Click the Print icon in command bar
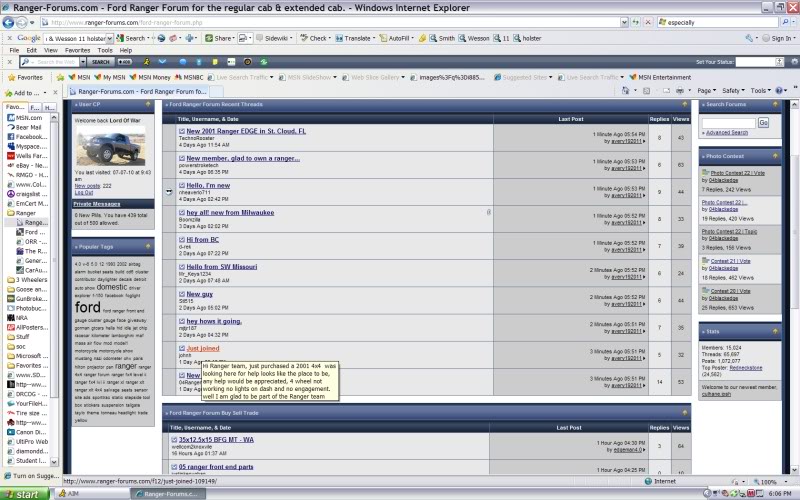800x500 pixels. point(680,90)
